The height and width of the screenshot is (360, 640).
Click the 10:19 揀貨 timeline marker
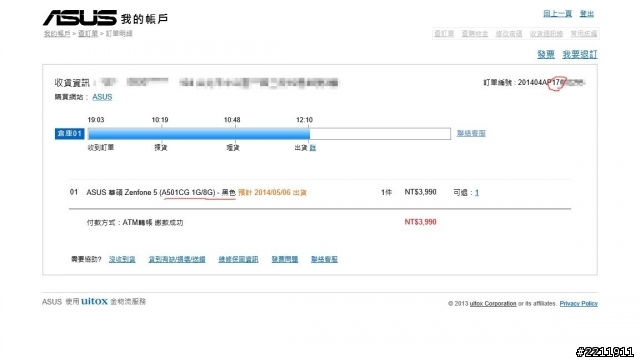[x=160, y=120]
